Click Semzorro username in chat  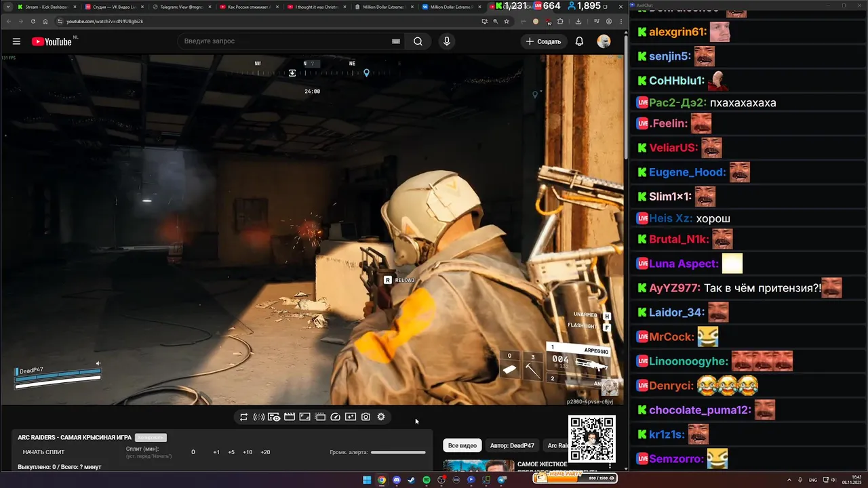[x=677, y=459]
